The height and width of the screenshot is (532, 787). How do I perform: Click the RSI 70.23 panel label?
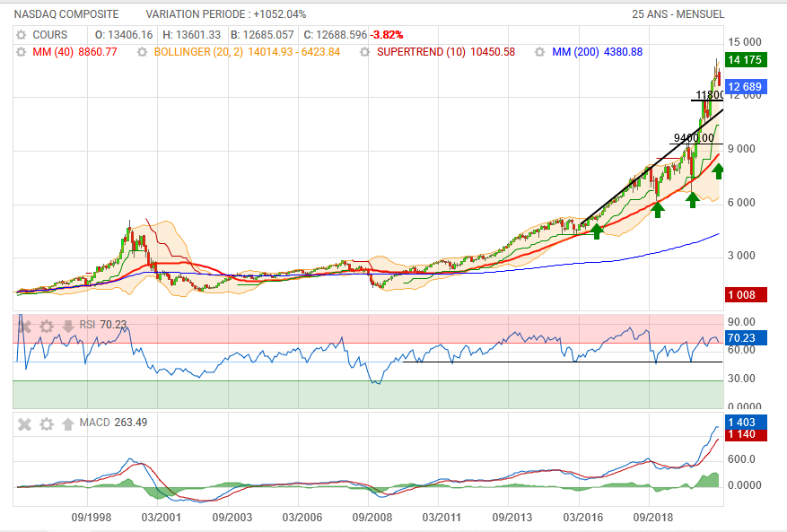tap(103, 325)
